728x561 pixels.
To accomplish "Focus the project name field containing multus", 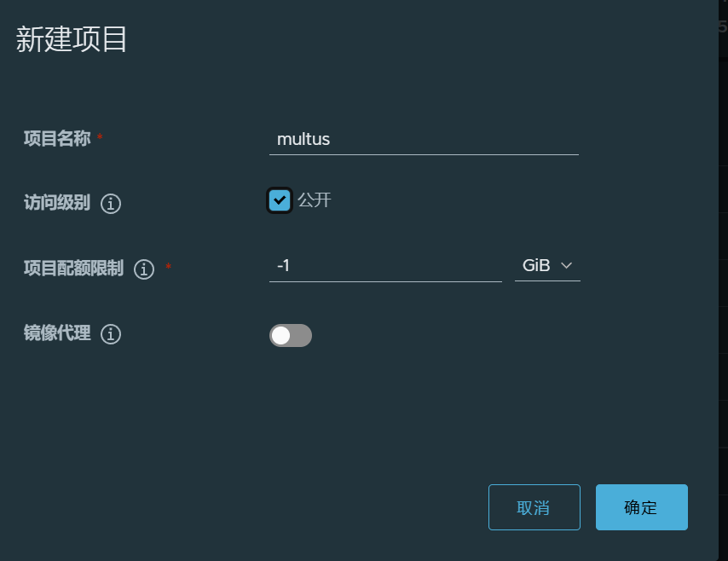I will coord(424,139).
